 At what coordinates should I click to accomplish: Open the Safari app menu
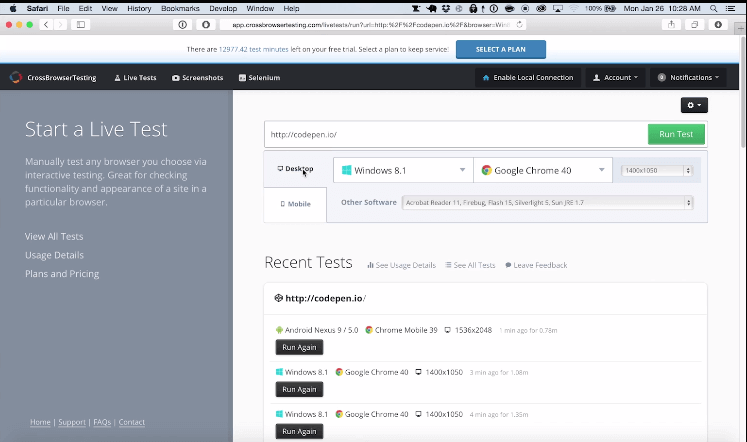[x=37, y=9]
